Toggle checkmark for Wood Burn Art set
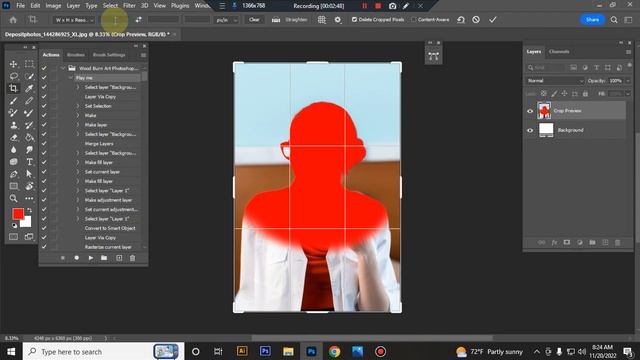This screenshot has width=640, height=360. [44, 68]
